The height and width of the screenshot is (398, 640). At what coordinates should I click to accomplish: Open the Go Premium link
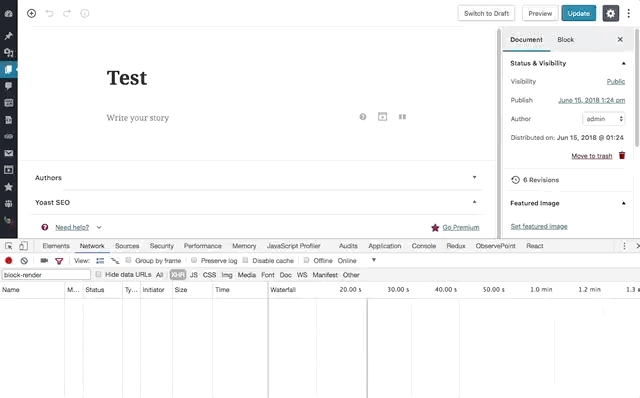coord(461,227)
